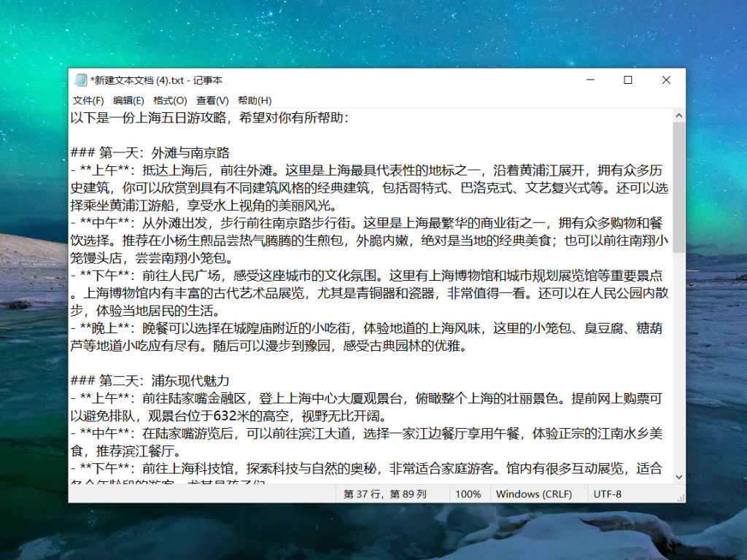The width and height of the screenshot is (747, 560).
Task: Click the line '- **晚上**：晚餐可以选择在城隍庙'
Action: [366, 328]
